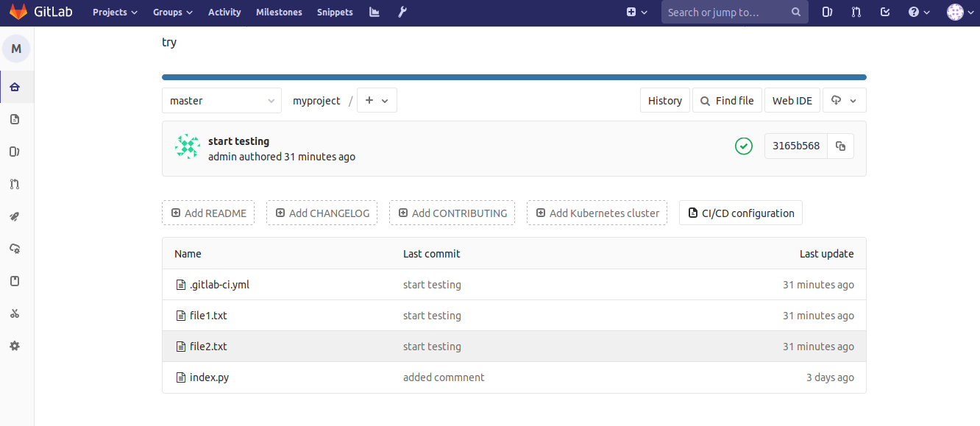Image resolution: width=980 pixels, height=426 pixels.
Task: Open the Snippets menu item
Action: [x=335, y=12]
